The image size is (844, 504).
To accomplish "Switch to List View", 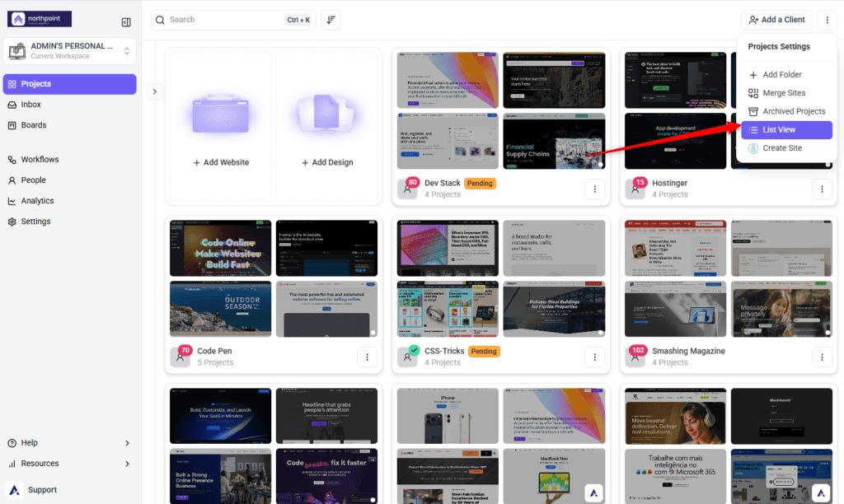I will (786, 129).
